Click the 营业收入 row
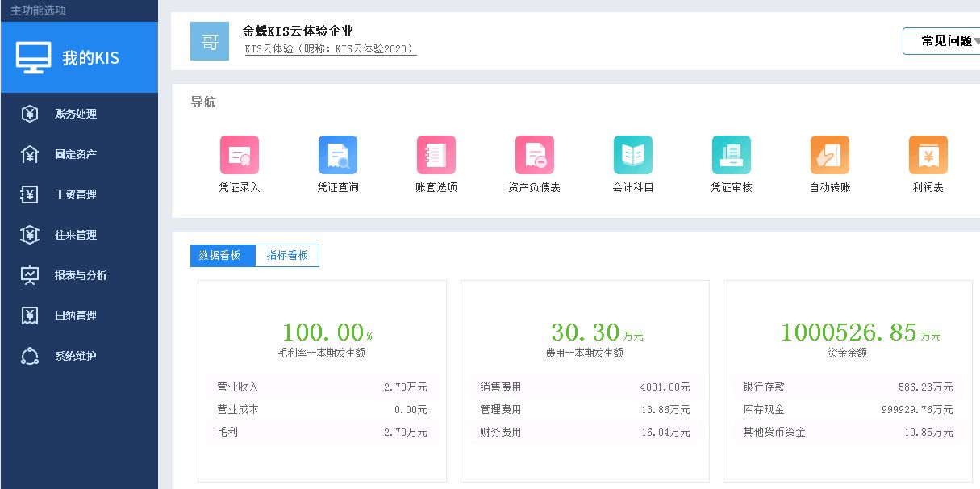The width and height of the screenshot is (980, 489). [x=322, y=387]
